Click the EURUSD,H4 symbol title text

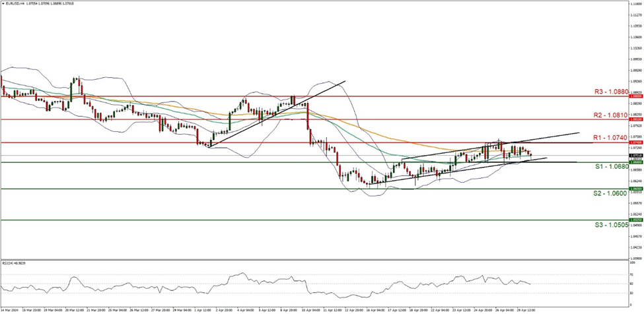point(17,3)
